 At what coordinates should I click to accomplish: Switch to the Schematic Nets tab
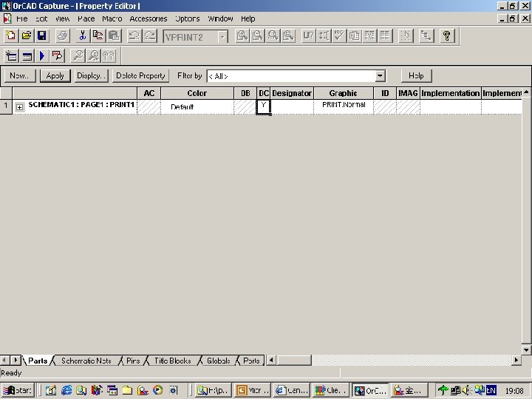(86, 361)
